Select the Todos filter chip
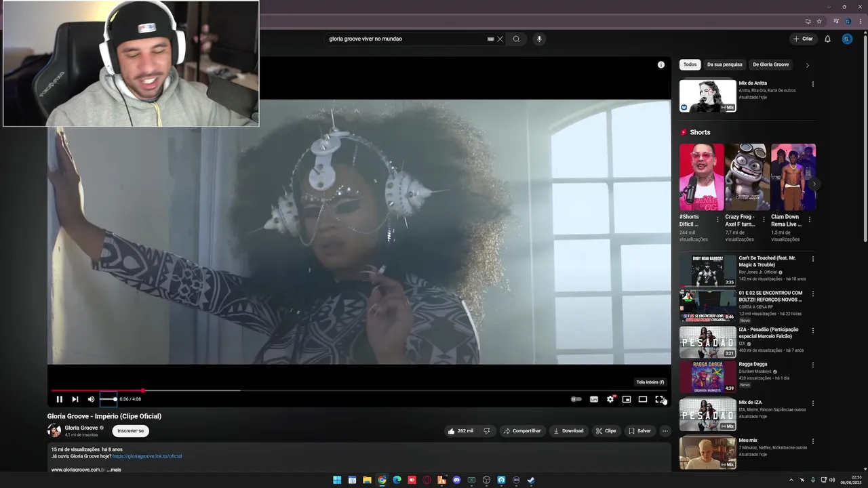The image size is (868, 488). [690, 64]
